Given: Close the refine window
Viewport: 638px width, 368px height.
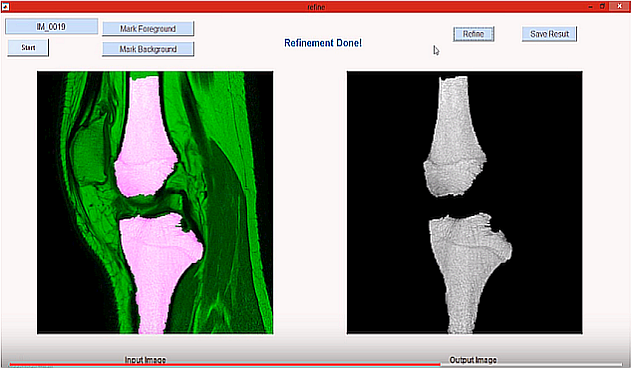Looking at the screenshot, I should (620, 7).
